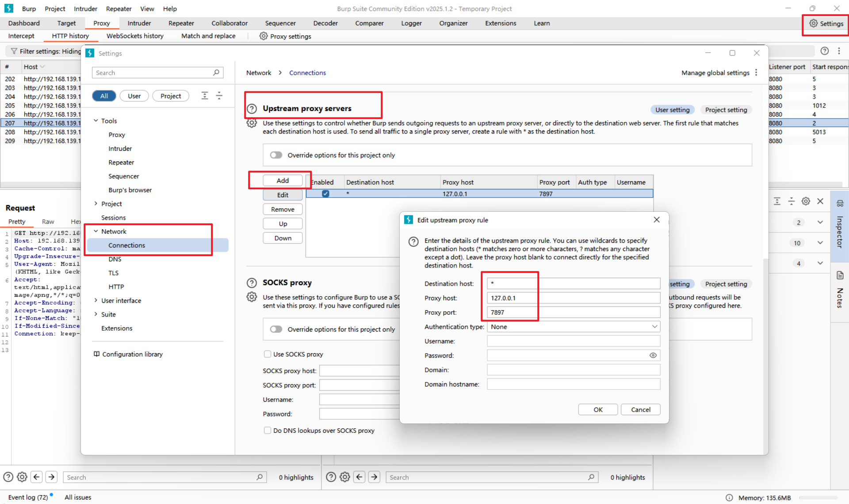Cancel the upstream proxy rule dialog
Image resolution: width=849 pixels, height=504 pixels.
click(x=641, y=409)
